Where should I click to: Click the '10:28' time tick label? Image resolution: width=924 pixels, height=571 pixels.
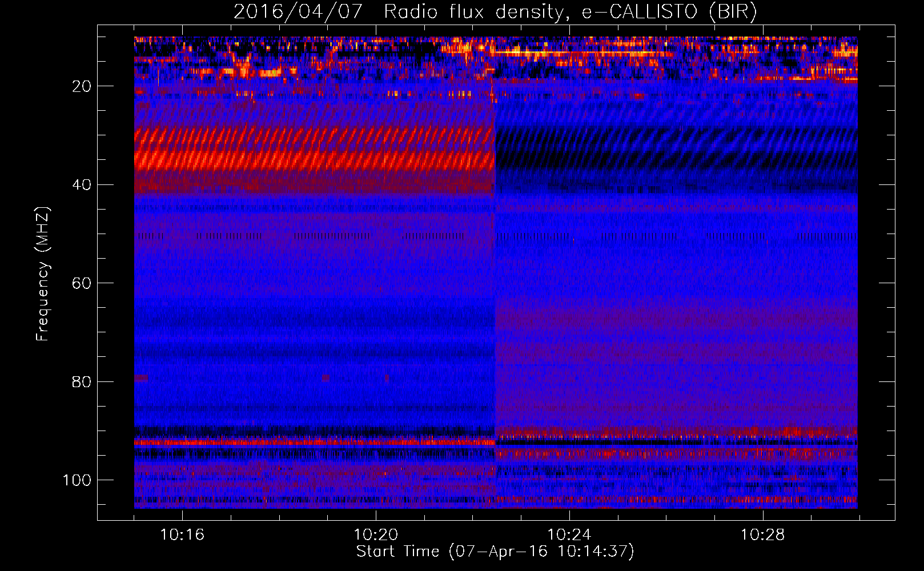pyautogui.click(x=763, y=535)
